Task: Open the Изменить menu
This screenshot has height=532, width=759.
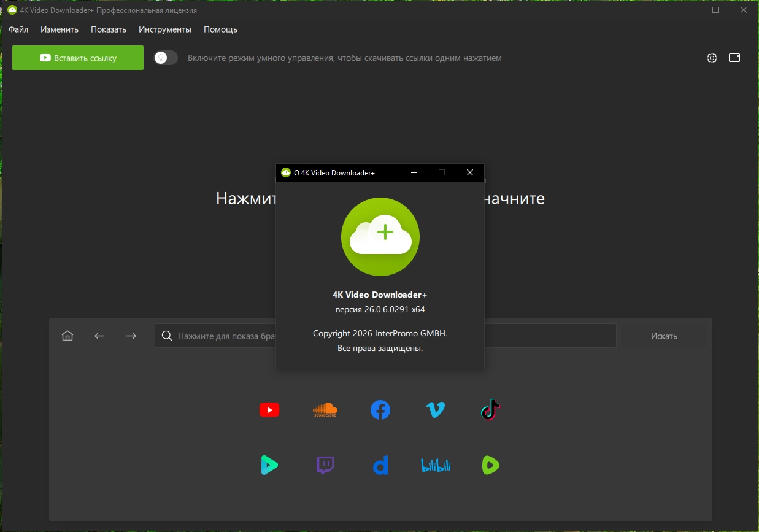Action: coord(60,29)
